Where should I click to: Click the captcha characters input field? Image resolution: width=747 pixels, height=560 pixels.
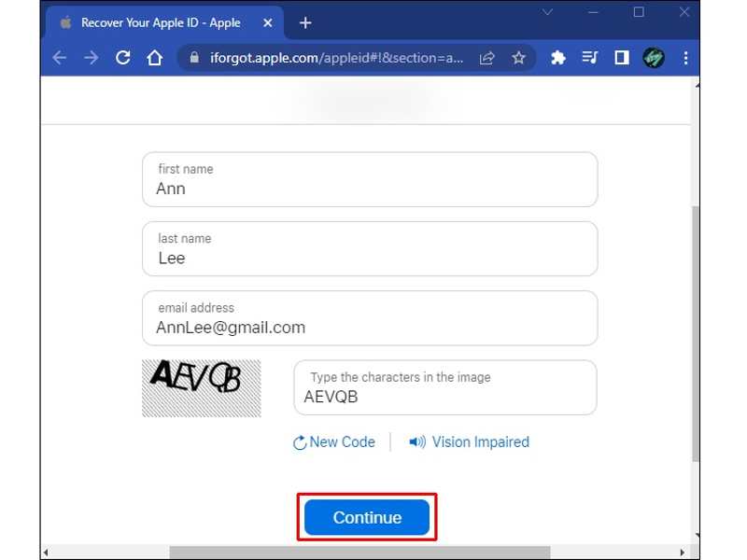[445, 387]
